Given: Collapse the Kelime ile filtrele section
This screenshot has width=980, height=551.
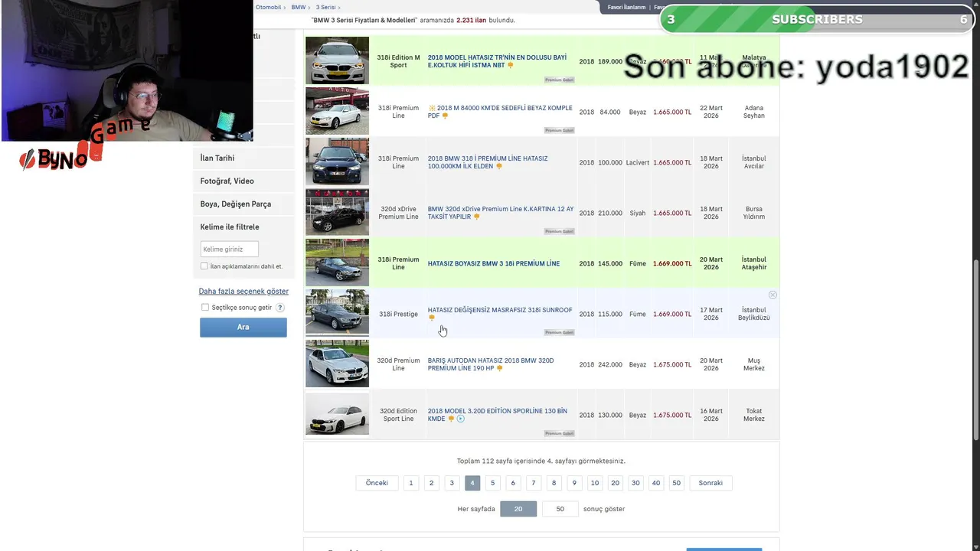Looking at the screenshot, I should 230,227.
